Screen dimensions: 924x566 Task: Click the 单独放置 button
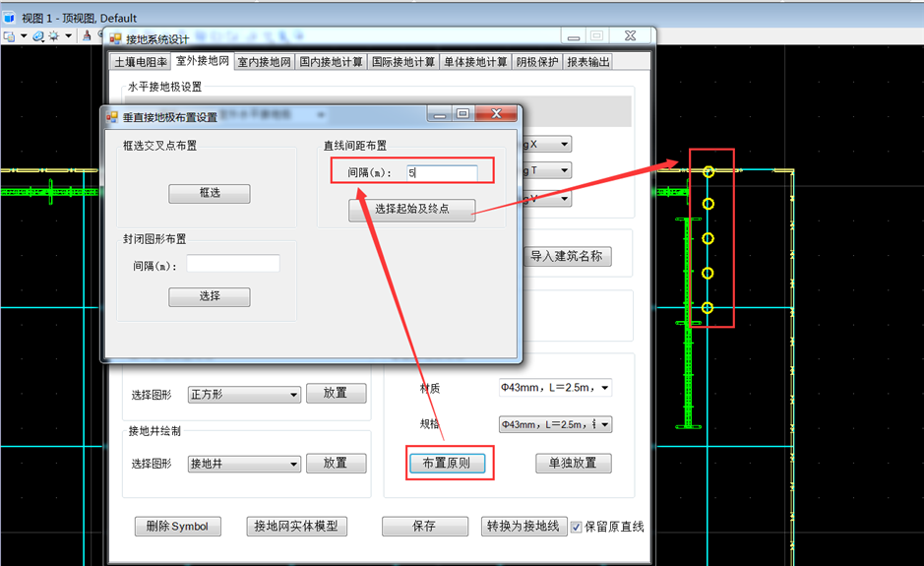click(573, 464)
